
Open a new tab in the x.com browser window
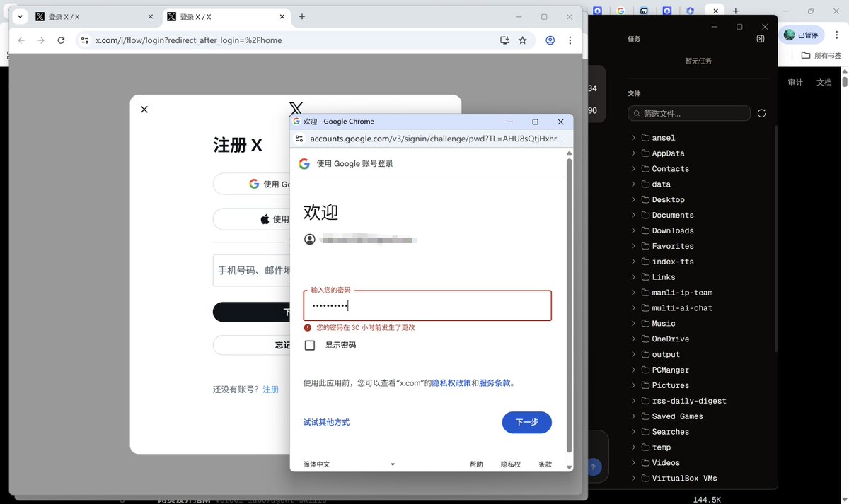coord(302,17)
